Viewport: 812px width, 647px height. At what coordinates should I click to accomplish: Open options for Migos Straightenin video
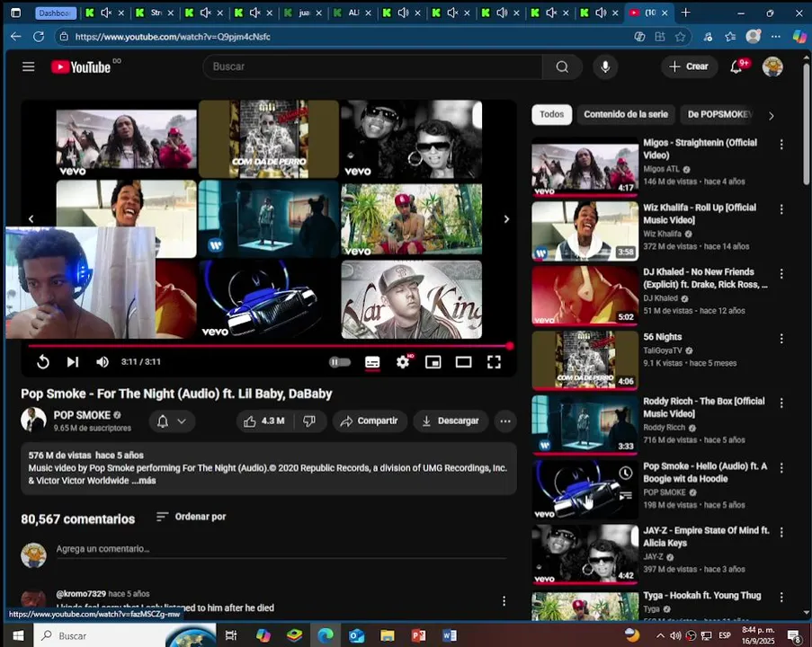point(781,145)
